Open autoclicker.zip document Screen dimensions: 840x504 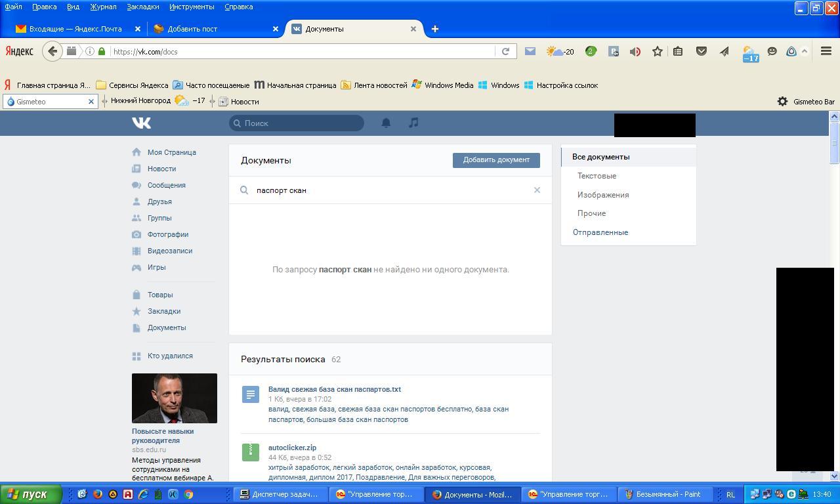tap(292, 448)
